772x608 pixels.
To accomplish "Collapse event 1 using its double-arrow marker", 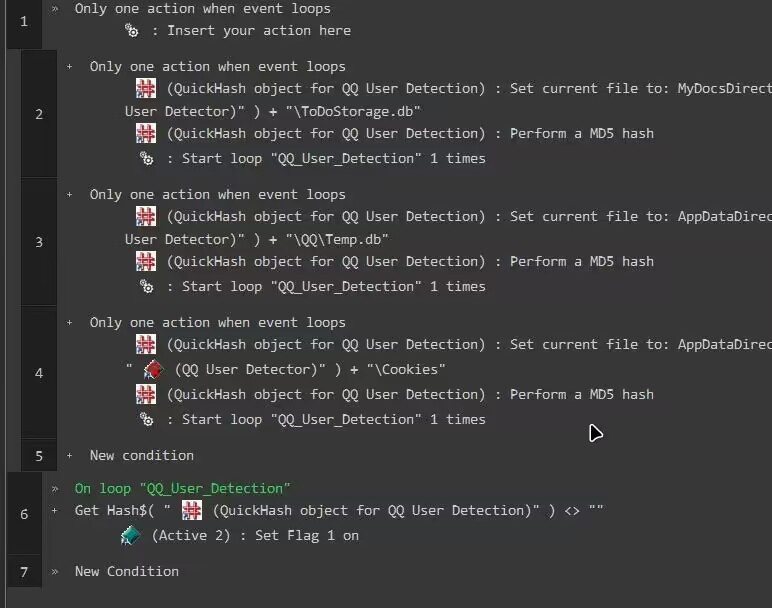I will click(x=55, y=8).
